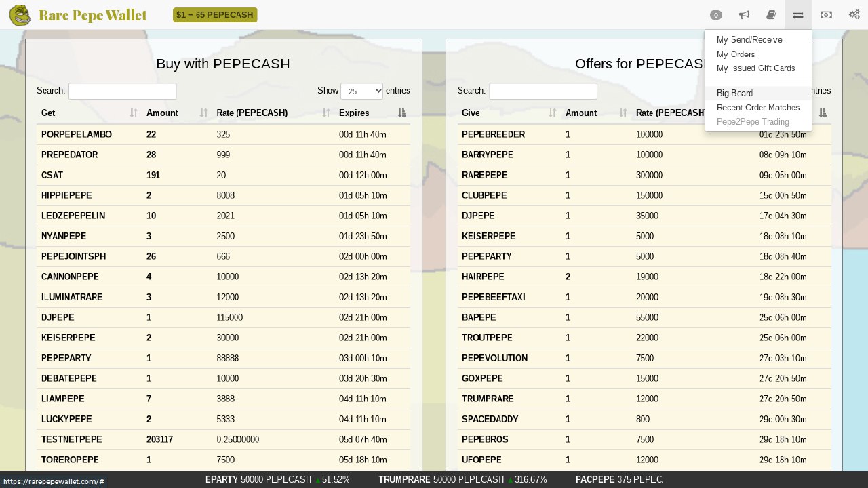Open the megaphone announcements icon
This screenshot has width=868, height=488.
click(744, 15)
